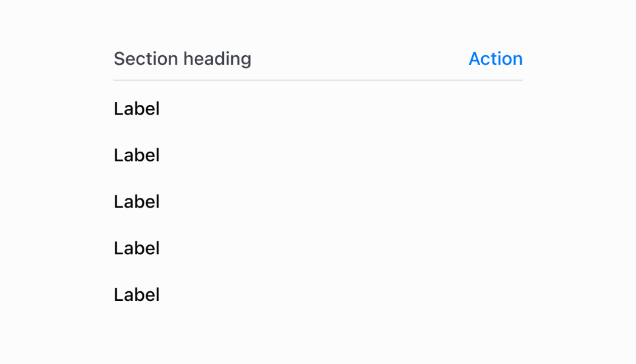Highlight the topmost Label entry

(137, 109)
